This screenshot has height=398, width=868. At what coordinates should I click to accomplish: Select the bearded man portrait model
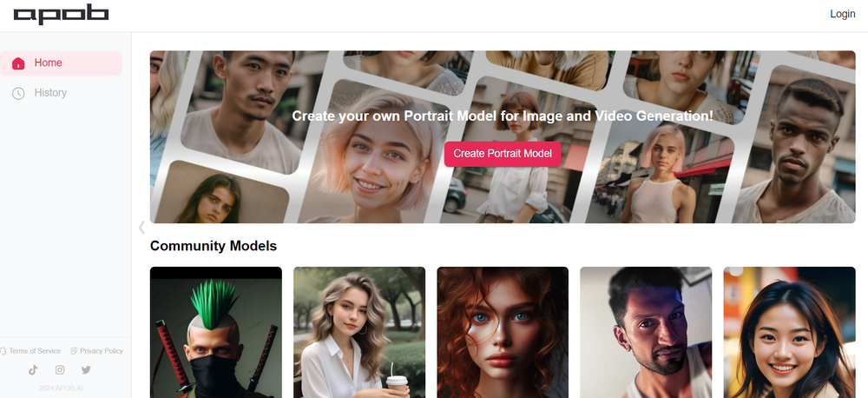point(646,333)
